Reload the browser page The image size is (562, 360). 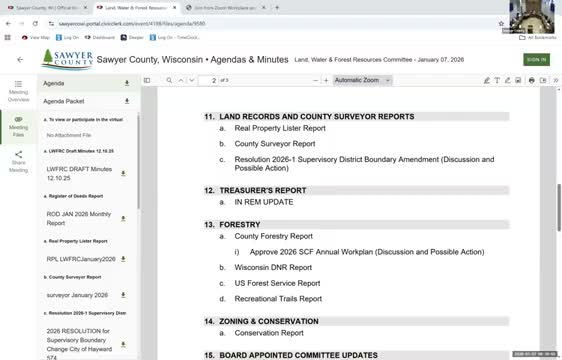(x=35, y=24)
